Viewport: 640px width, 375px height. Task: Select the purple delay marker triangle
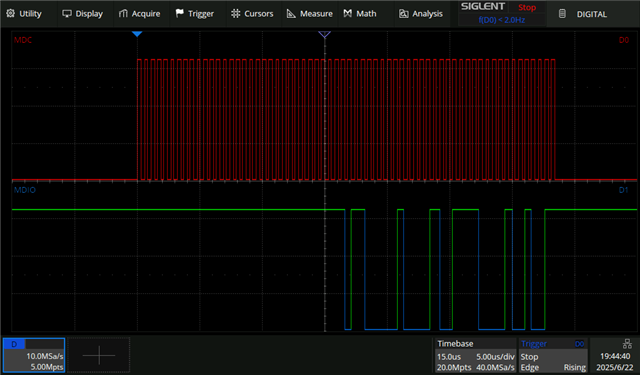(324, 35)
